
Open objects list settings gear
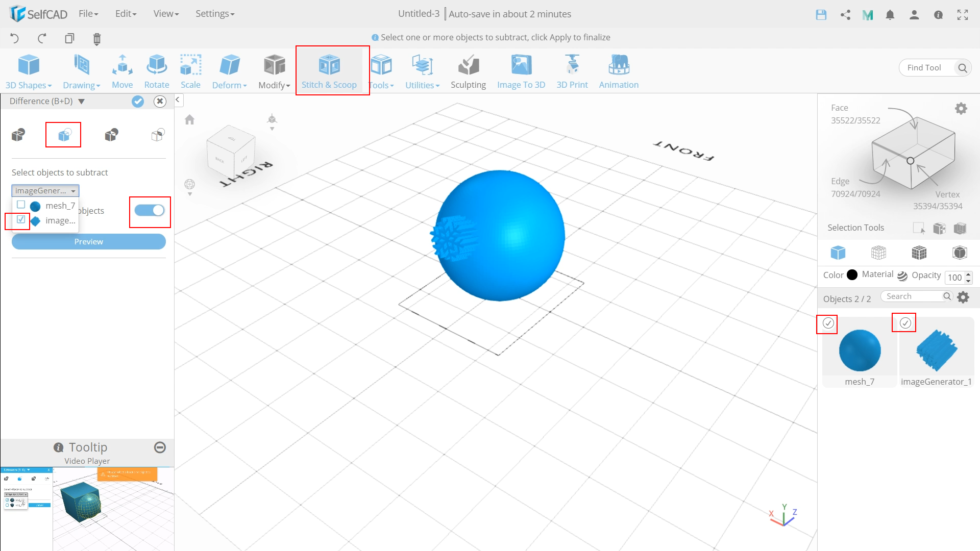pos(963,297)
